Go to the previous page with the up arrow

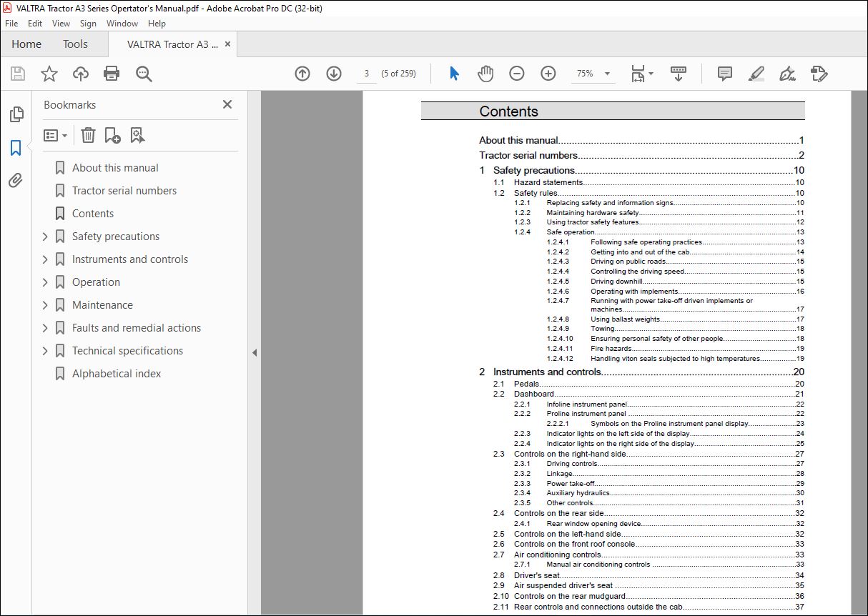coord(302,74)
